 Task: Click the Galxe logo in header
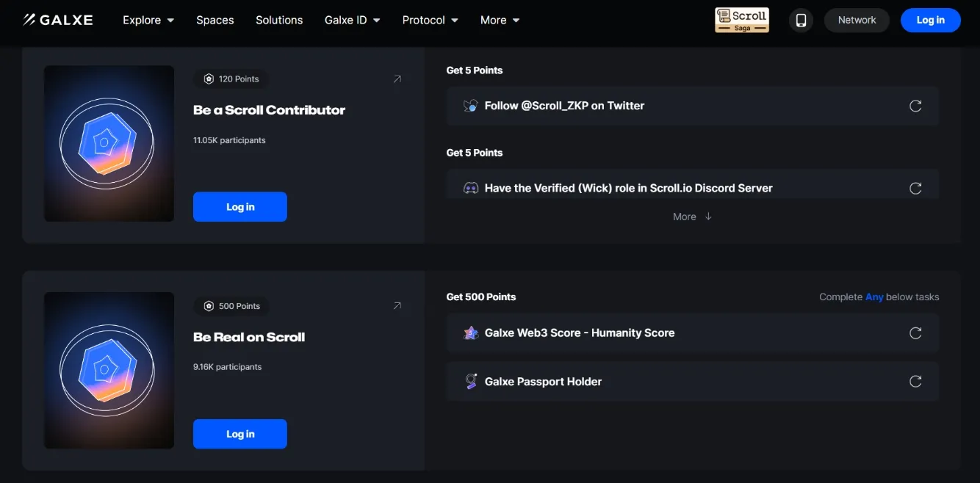tap(57, 20)
